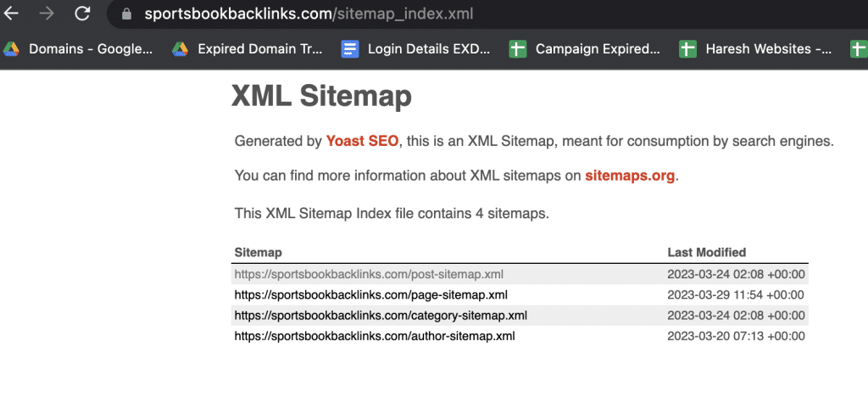This screenshot has height=403, width=868.
Task: Open the author-sitemap.xml link
Action: tap(375, 336)
